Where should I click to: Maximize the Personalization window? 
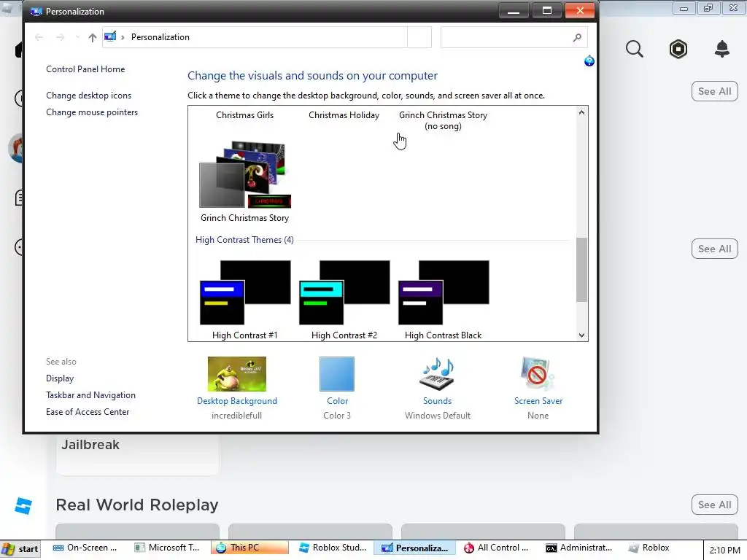coord(547,10)
